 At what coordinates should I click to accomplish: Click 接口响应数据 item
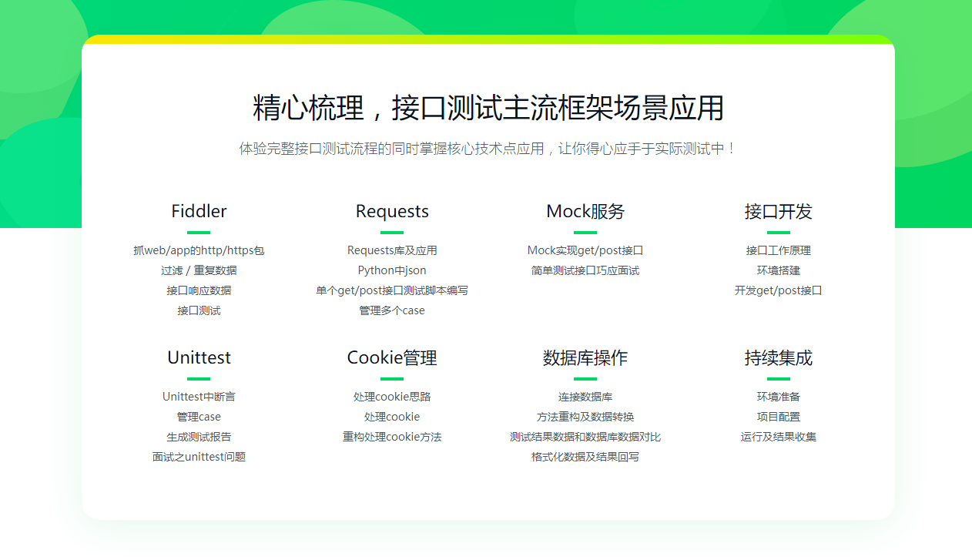[199, 290]
